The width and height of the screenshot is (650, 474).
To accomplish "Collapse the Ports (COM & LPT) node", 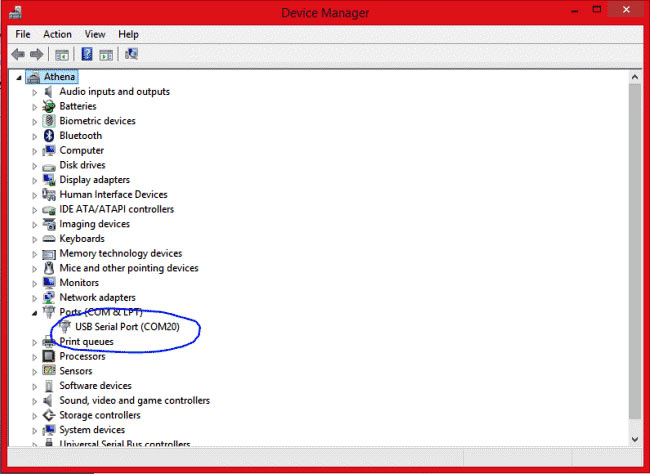I will pos(35,313).
